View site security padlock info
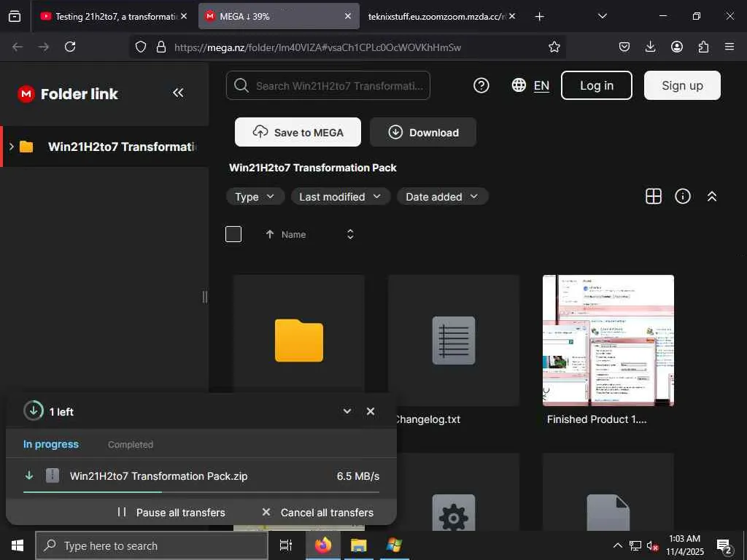The image size is (747, 560). [x=161, y=47]
